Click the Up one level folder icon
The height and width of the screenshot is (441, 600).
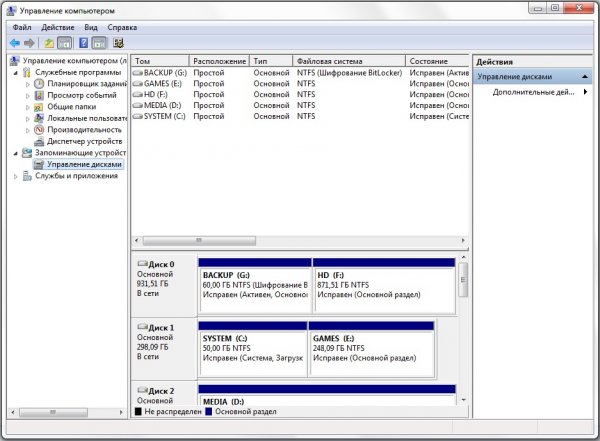pyautogui.click(x=49, y=43)
